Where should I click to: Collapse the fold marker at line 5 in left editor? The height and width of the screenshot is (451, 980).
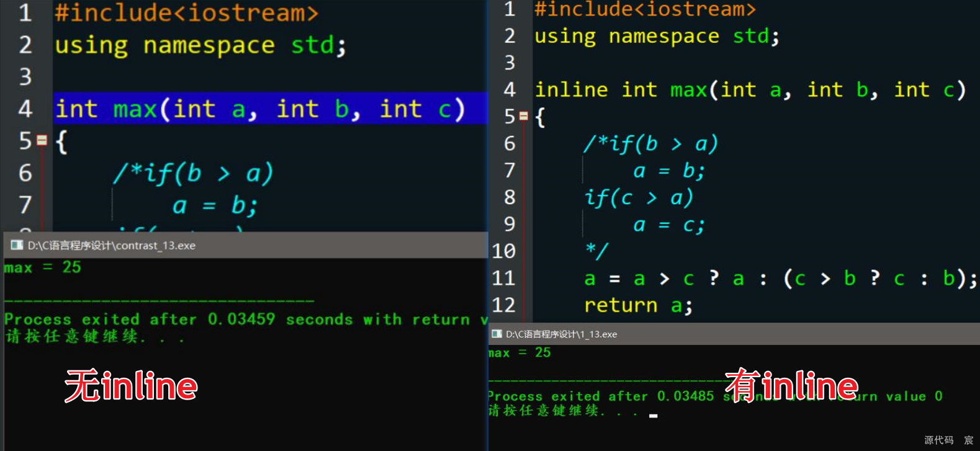click(x=42, y=140)
